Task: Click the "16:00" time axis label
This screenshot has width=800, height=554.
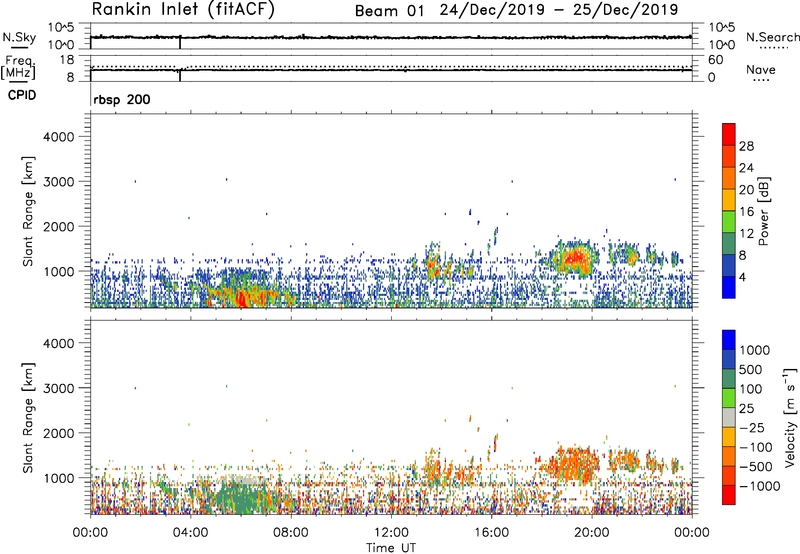Action: tap(491, 533)
